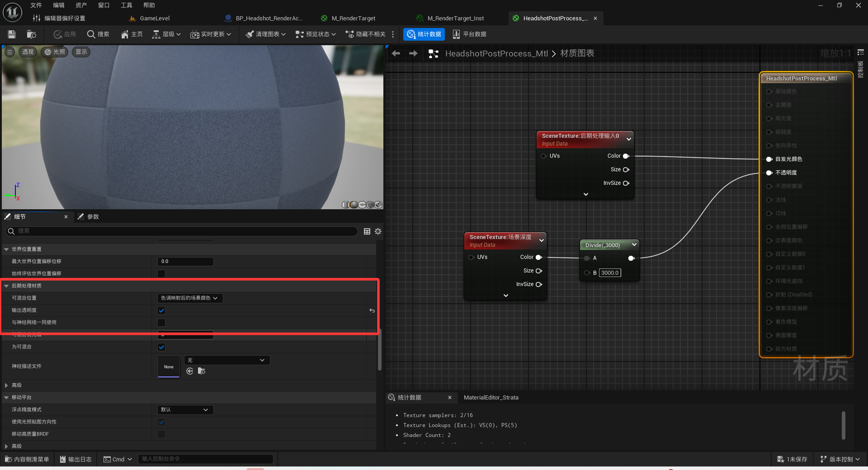Select cube preview mesh shape
The width and height of the screenshot is (868, 470).
[370, 205]
